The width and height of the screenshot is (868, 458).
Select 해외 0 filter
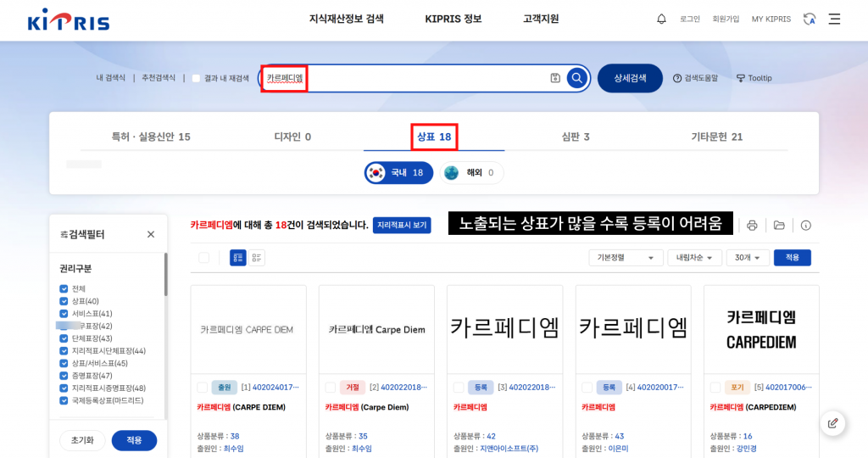point(471,173)
